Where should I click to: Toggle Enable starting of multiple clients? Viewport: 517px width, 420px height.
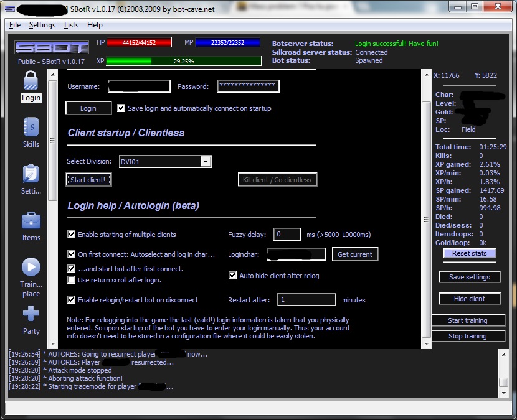pos(71,234)
